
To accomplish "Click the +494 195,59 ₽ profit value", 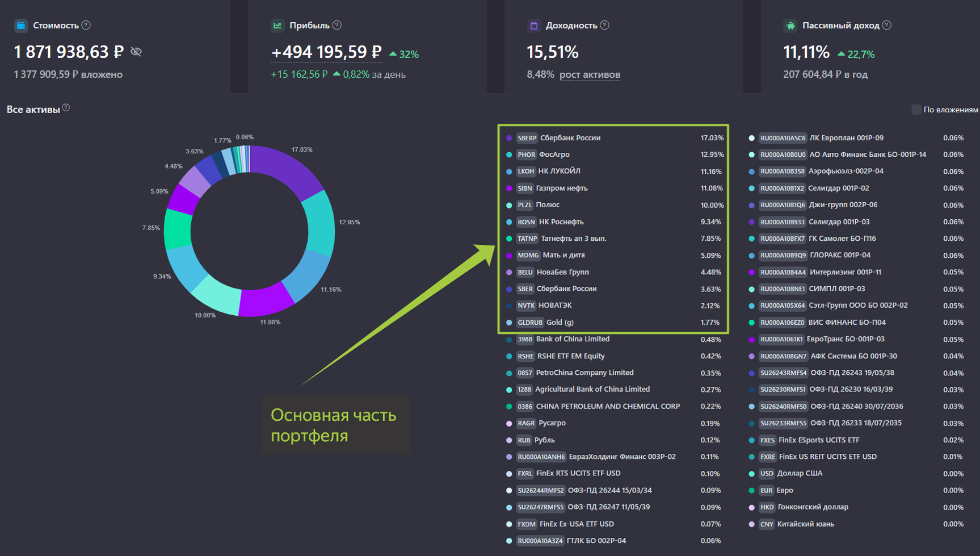I will pos(326,52).
